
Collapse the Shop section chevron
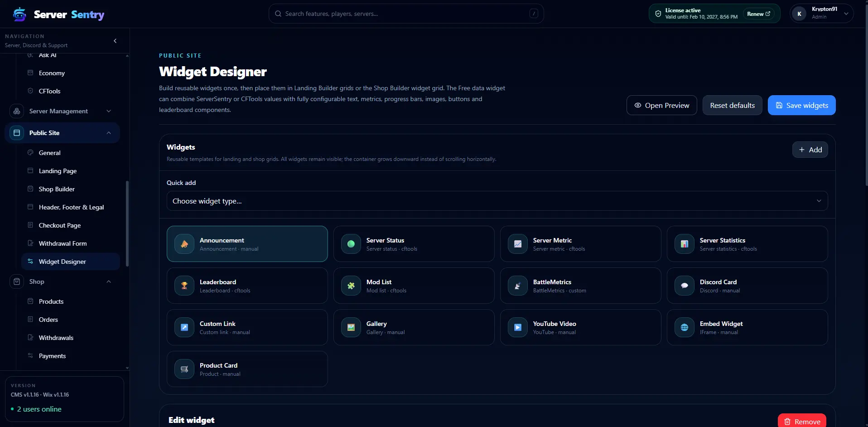tap(109, 281)
